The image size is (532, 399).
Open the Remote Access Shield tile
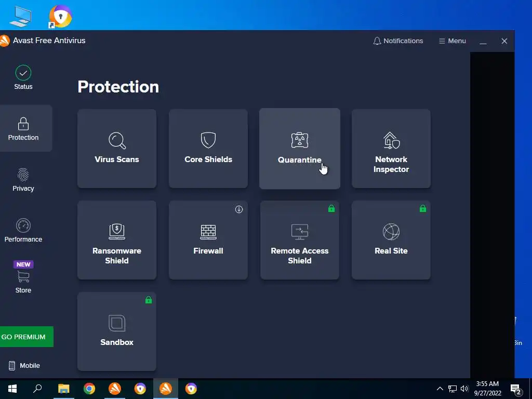click(300, 240)
